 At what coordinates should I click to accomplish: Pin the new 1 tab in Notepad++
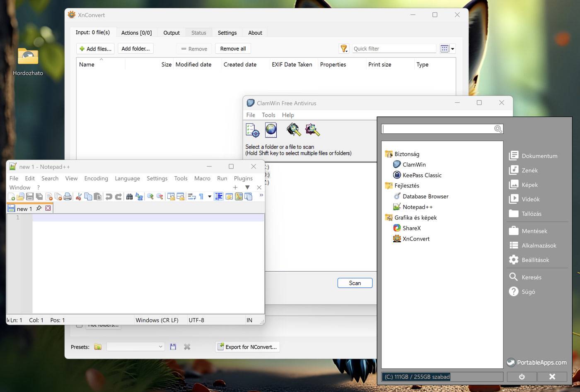39,208
